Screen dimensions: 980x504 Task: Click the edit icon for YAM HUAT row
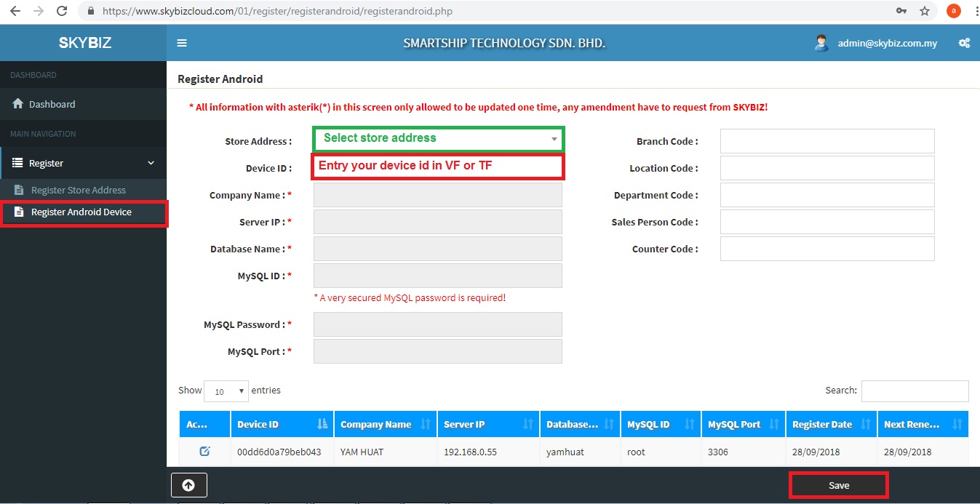pyautogui.click(x=204, y=452)
